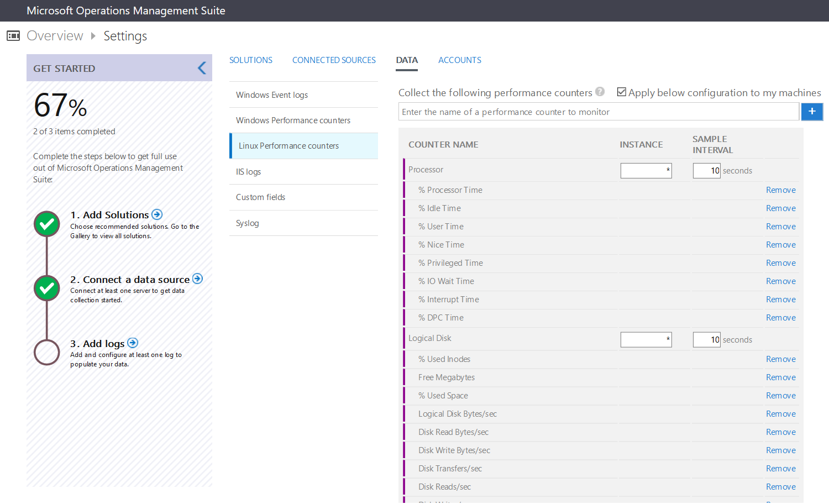
Task: Click the empty circle for Add logs step
Action: (x=47, y=352)
